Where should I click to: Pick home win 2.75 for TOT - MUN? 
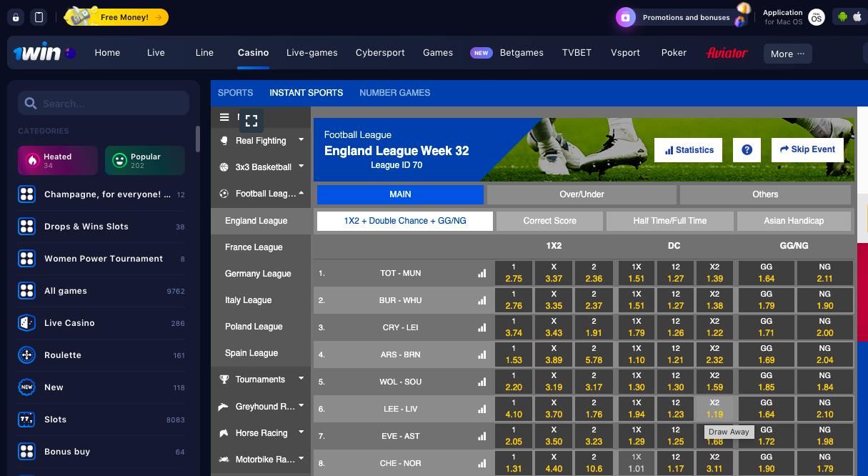point(513,273)
